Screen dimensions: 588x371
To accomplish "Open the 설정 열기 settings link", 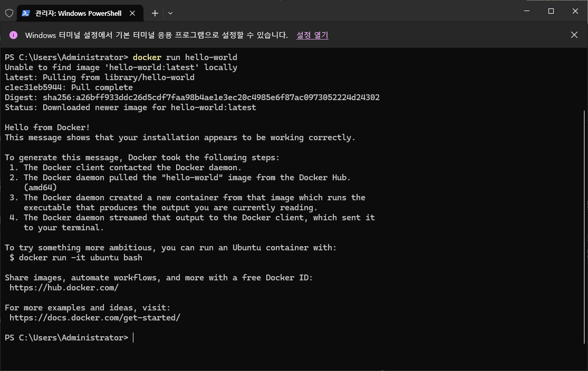I will click(x=312, y=35).
